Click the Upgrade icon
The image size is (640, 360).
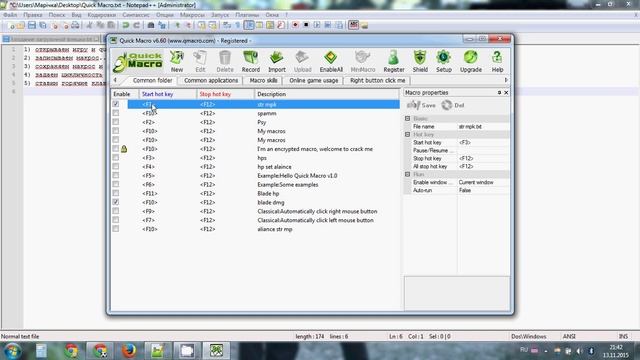tap(471, 62)
